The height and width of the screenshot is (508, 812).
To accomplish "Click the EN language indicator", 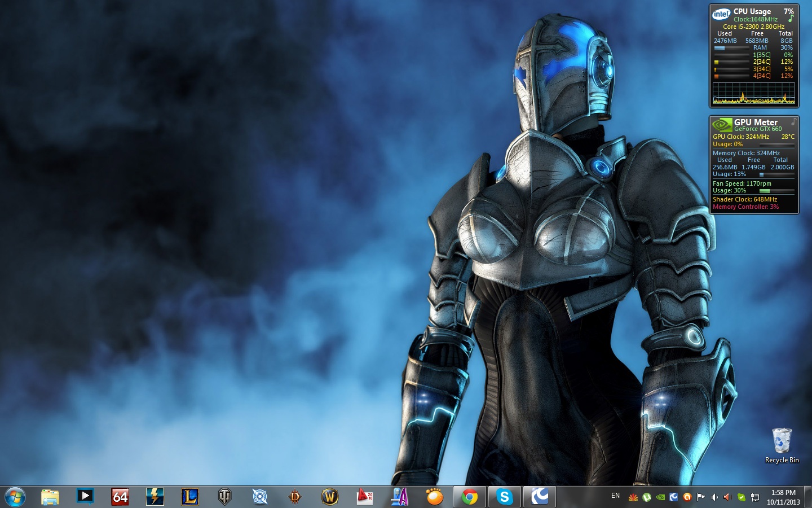I will tap(615, 496).
